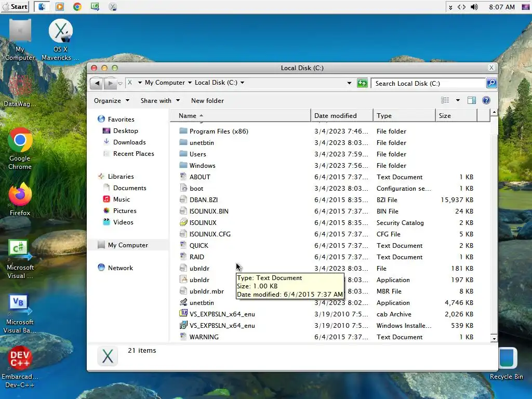Launch media player icon in taskbar
This screenshot has height=399, width=532.
(x=60, y=6)
